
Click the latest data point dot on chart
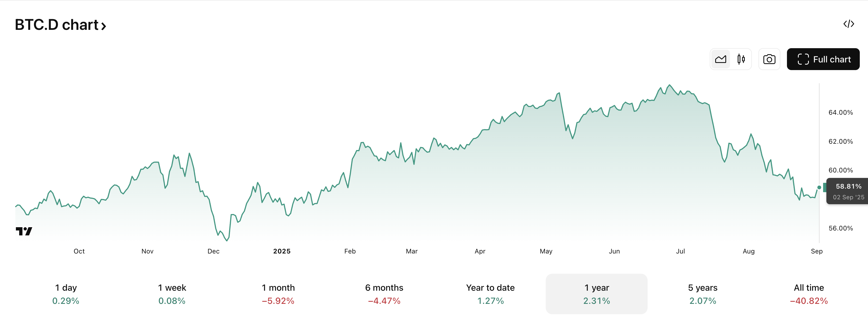click(x=819, y=188)
